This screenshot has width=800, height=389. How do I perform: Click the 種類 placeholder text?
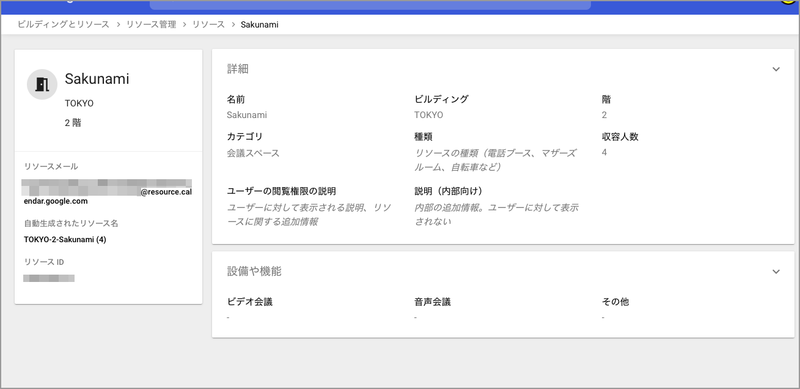pyautogui.click(x=495, y=160)
